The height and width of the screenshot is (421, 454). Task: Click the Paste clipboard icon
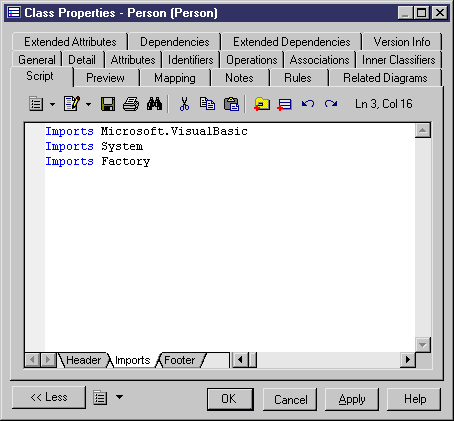tap(231, 104)
